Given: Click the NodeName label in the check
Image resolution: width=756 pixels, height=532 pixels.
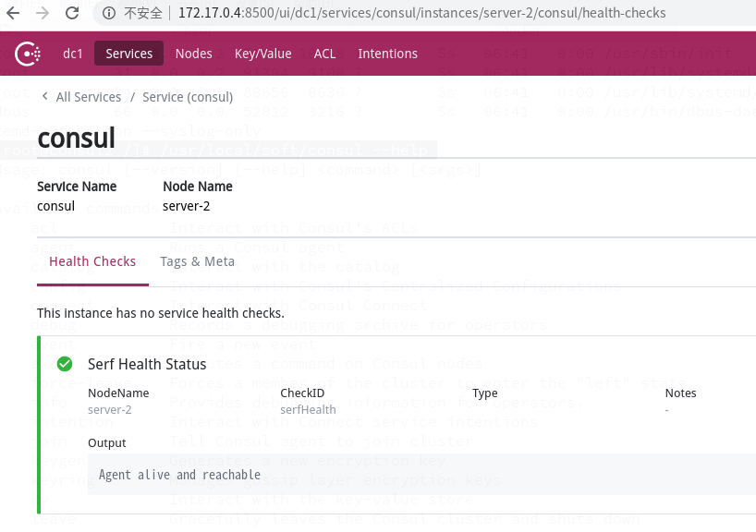Looking at the screenshot, I should coord(118,393).
